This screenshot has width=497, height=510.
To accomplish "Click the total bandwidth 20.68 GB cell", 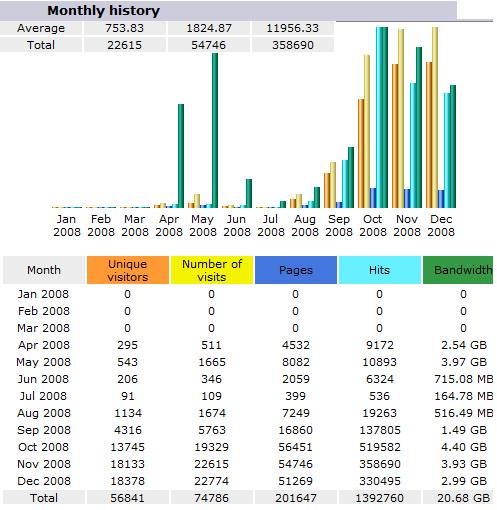I will point(463,498).
